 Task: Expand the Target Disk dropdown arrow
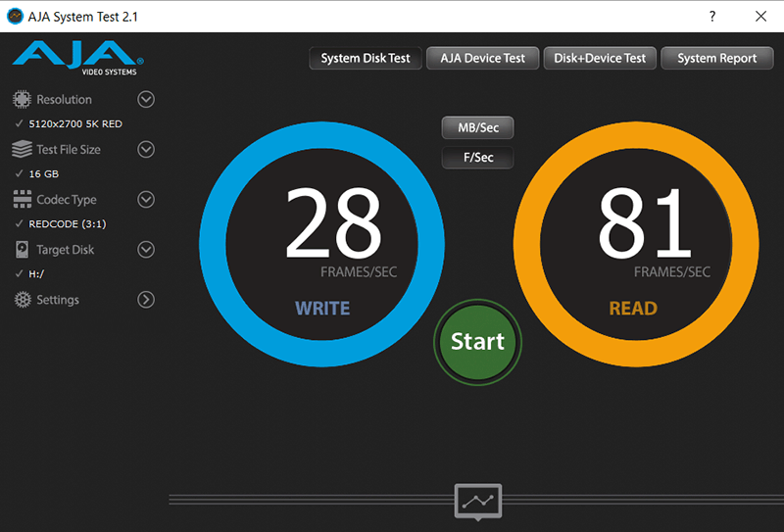[146, 250]
